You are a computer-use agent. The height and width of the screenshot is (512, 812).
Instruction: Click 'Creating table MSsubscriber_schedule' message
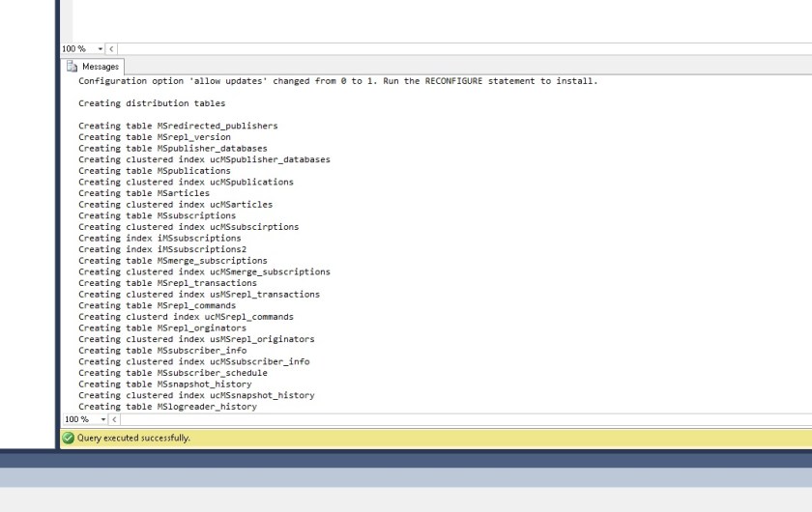[x=172, y=373]
